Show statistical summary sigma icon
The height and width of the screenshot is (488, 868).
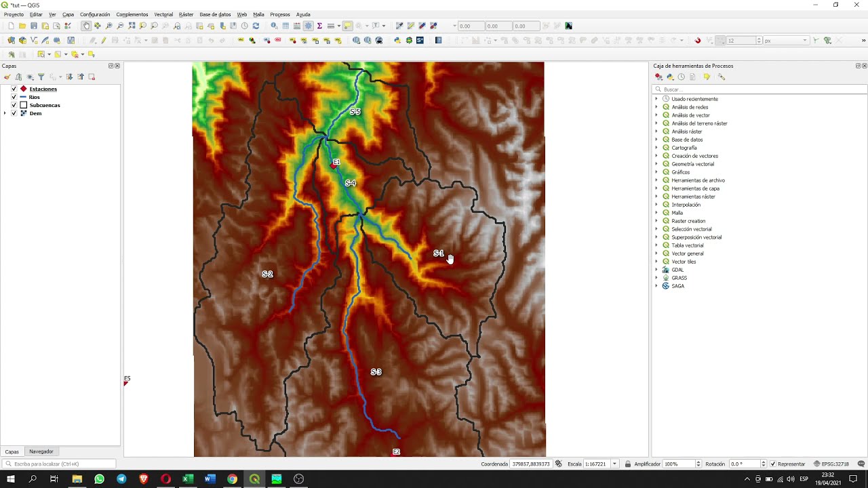tap(319, 26)
